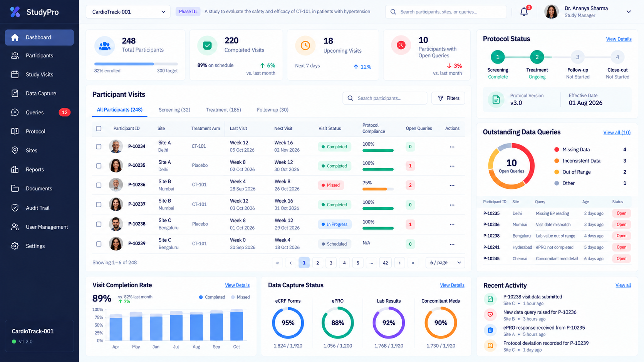Open actions menu for P-10234
This screenshot has width=644, height=362.
(452, 147)
